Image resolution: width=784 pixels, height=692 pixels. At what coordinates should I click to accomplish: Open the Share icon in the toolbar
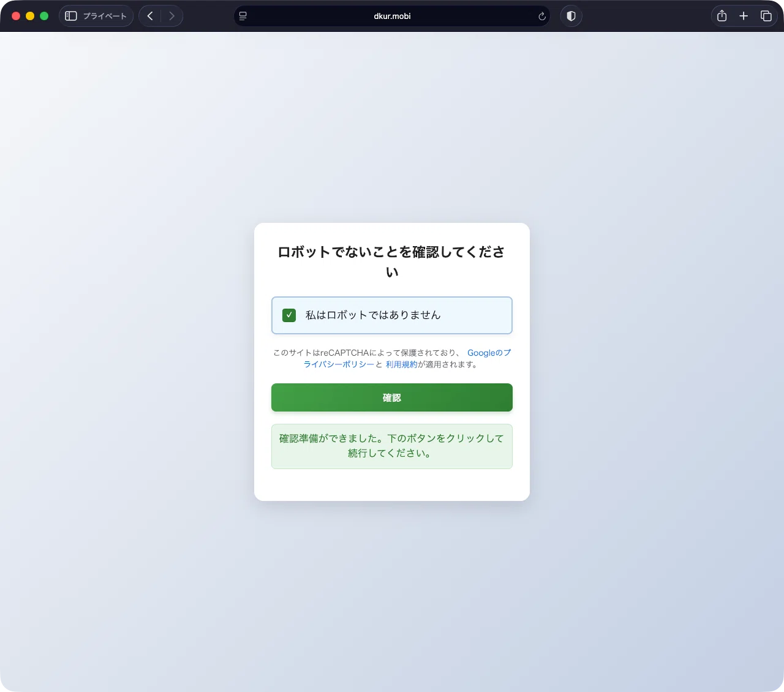point(722,16)
